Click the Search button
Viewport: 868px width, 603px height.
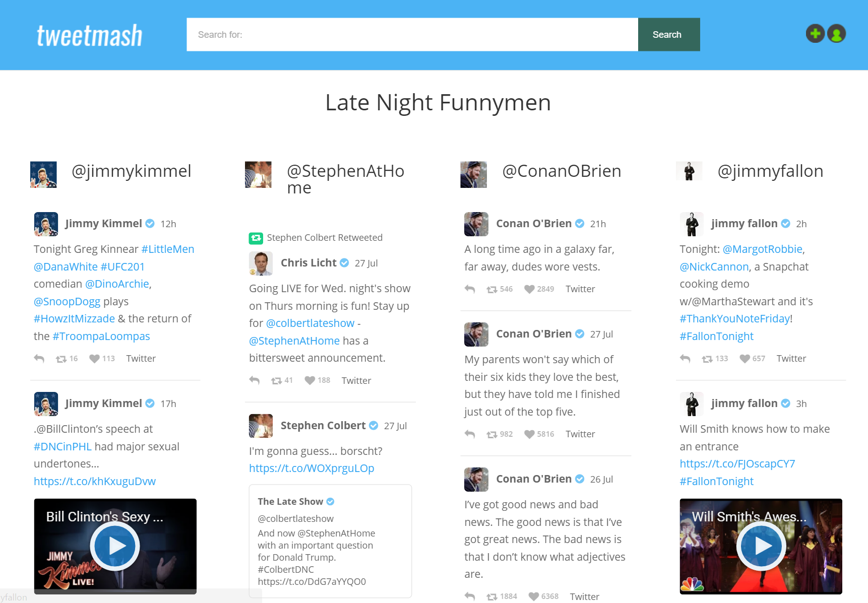coord(668,34)
